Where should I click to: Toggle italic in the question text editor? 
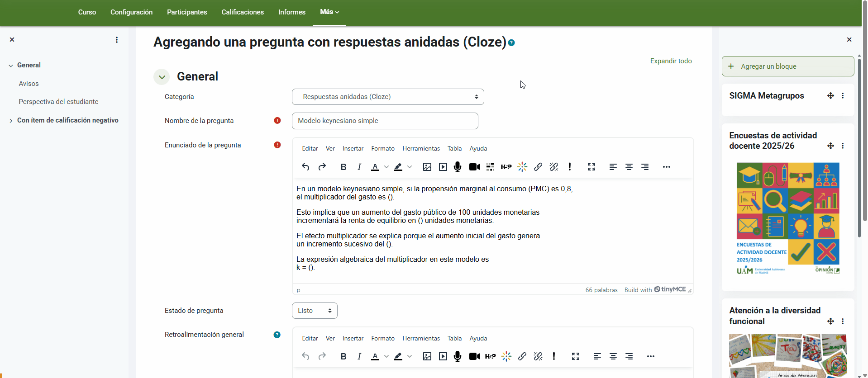359,167
